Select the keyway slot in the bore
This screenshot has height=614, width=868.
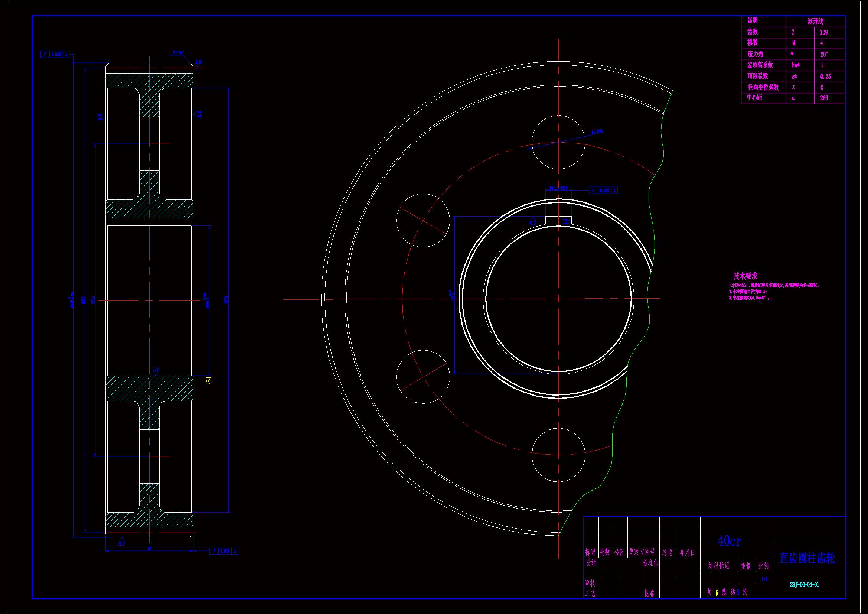tap(558, 221)
